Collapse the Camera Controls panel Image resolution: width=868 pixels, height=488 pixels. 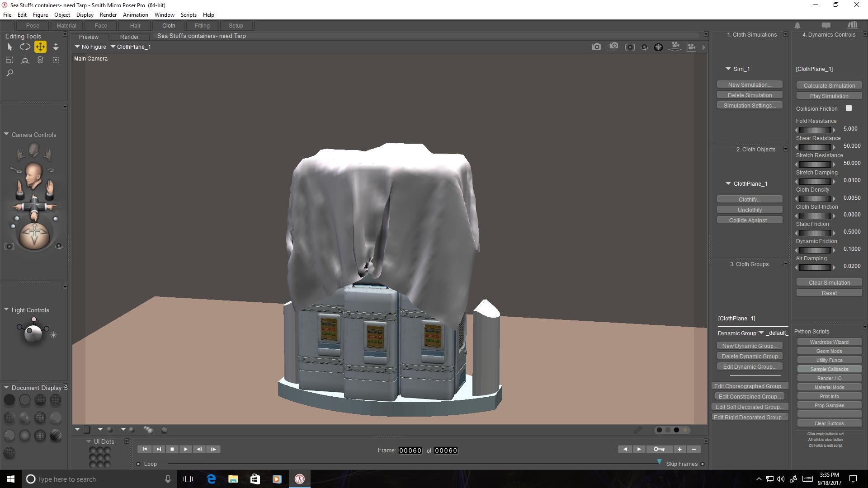coord(6,135)
